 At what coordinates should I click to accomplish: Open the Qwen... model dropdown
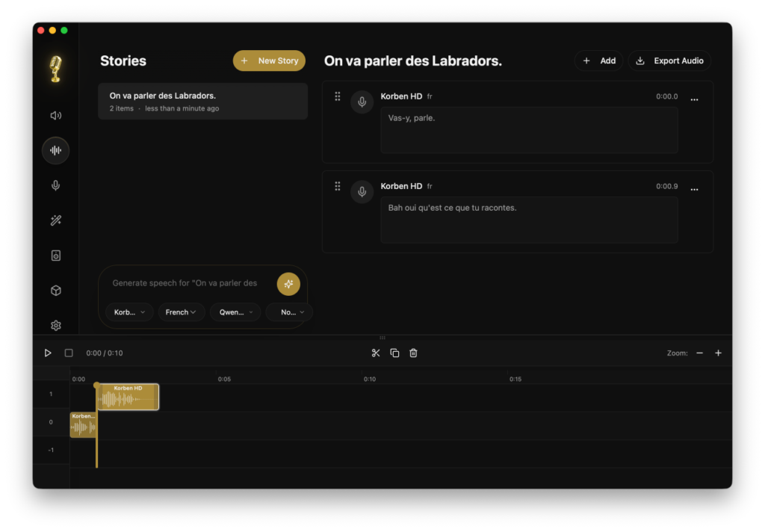pyautogui.click(x=235, y=312)
